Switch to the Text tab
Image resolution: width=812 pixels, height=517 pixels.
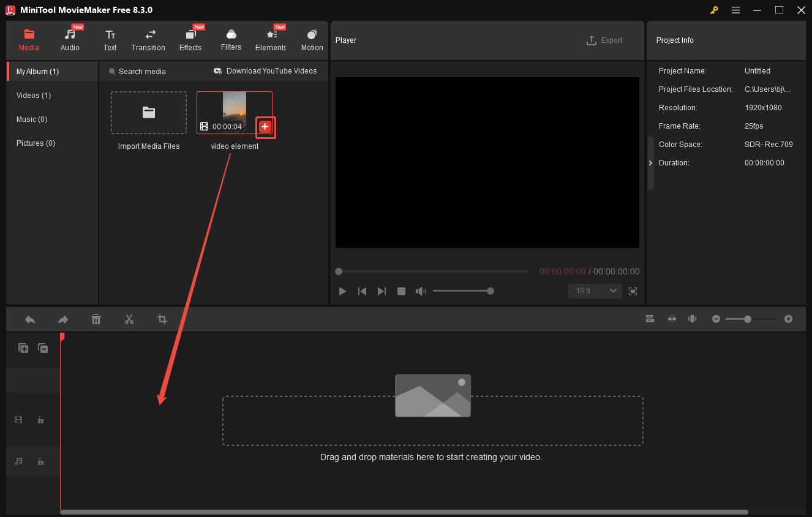110,40
